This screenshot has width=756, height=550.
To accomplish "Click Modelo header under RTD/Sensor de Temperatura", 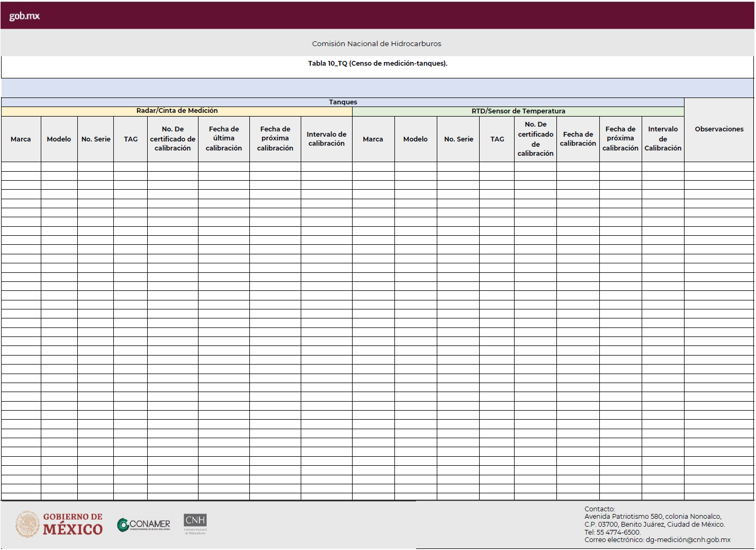I will (x=415, y=139).
